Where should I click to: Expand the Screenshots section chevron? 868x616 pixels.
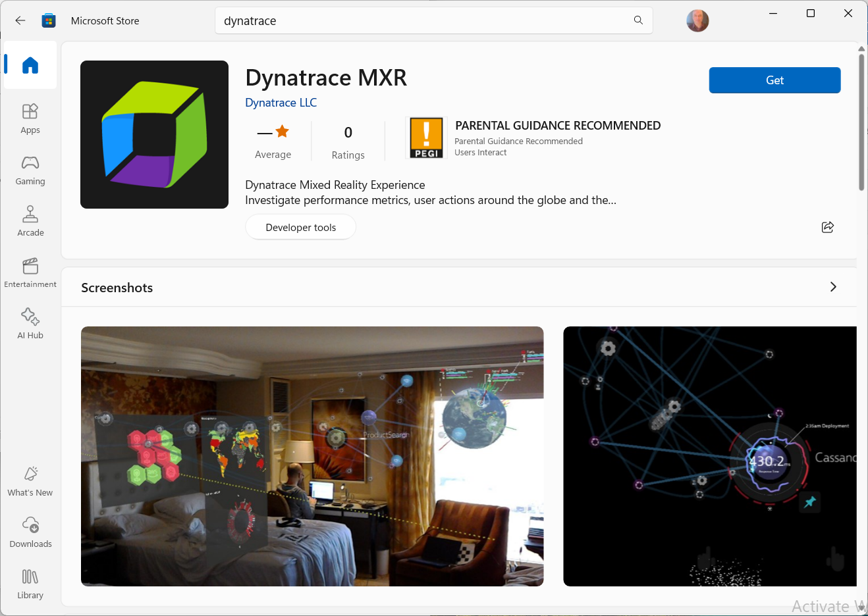pyautogui.click(x=833, y=287)
